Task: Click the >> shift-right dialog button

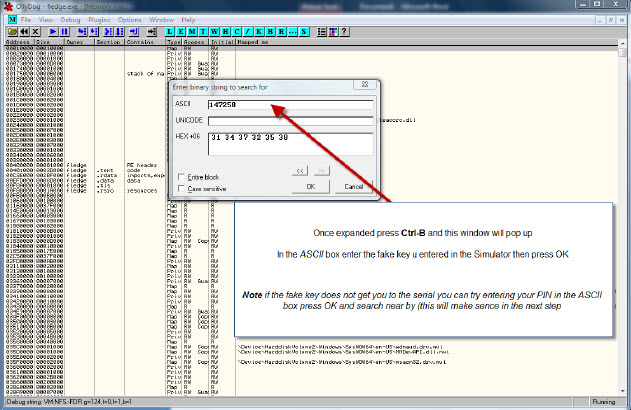Action: [x=322, y=171]
